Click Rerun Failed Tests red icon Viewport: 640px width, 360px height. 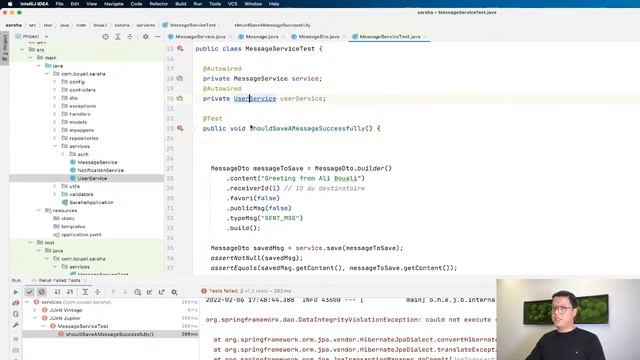[16, 303]
